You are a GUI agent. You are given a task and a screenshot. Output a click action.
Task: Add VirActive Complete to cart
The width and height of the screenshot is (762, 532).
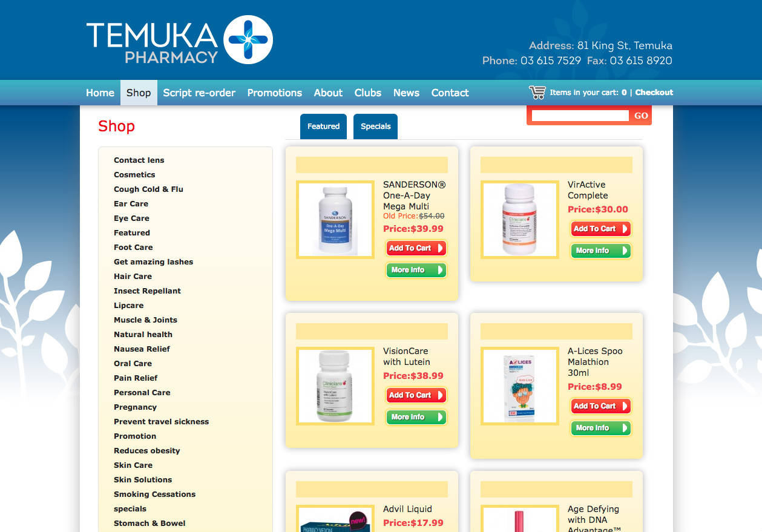click(601, 229)
